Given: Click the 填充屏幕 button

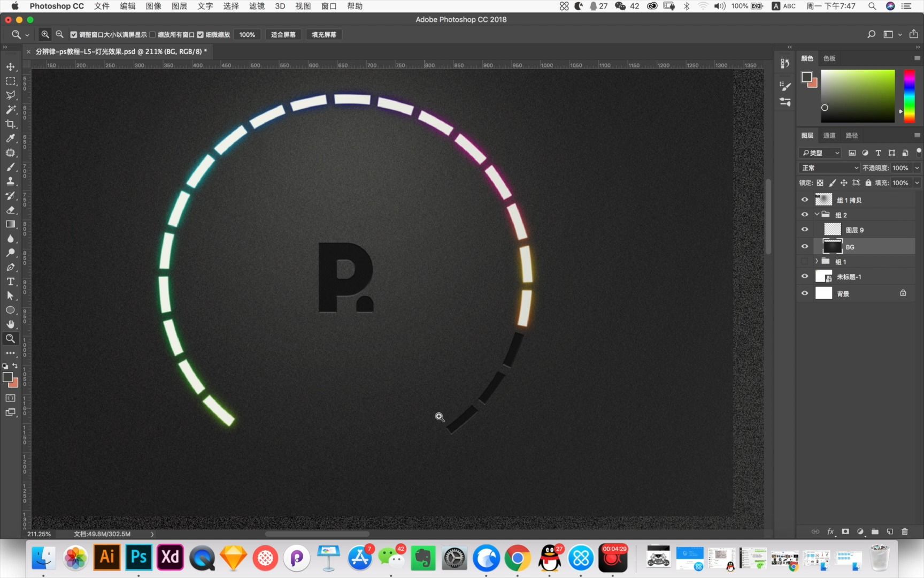Looking at the screenshot, I should 324,34.
